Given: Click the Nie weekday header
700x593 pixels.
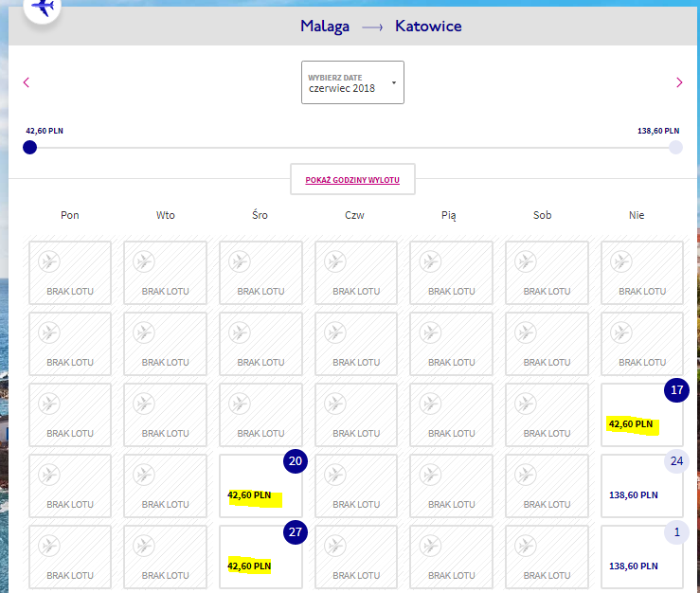Looking at the screenshot, I should pos(637,215).
